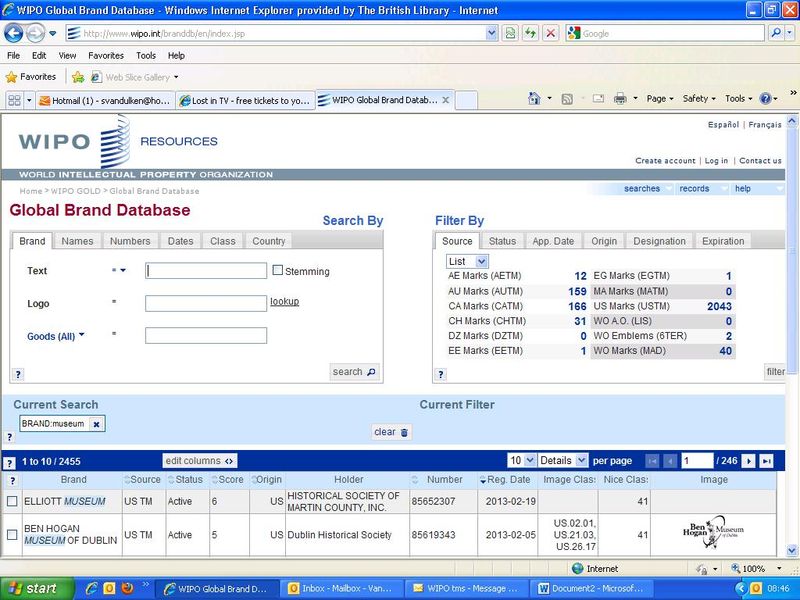Screen dimensions: 800x600
Task: Click inside the Logo input field
Action: click(x=206, y=303)
